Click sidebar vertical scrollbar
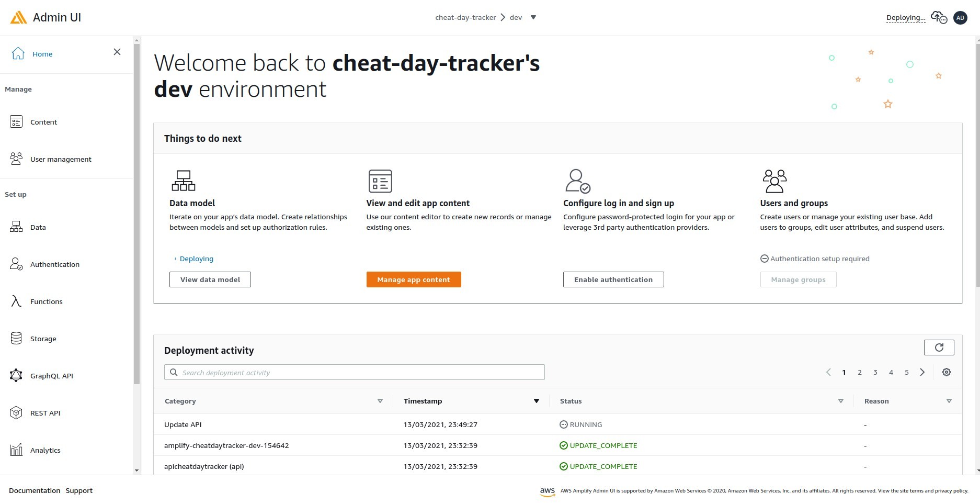The height and width of the screenshot is (504, 980). (137, 214)
